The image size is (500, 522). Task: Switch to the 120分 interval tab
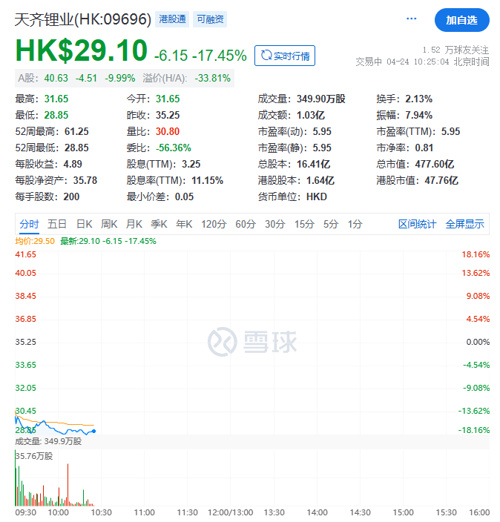pyautogui.click(x=214, y=224)
